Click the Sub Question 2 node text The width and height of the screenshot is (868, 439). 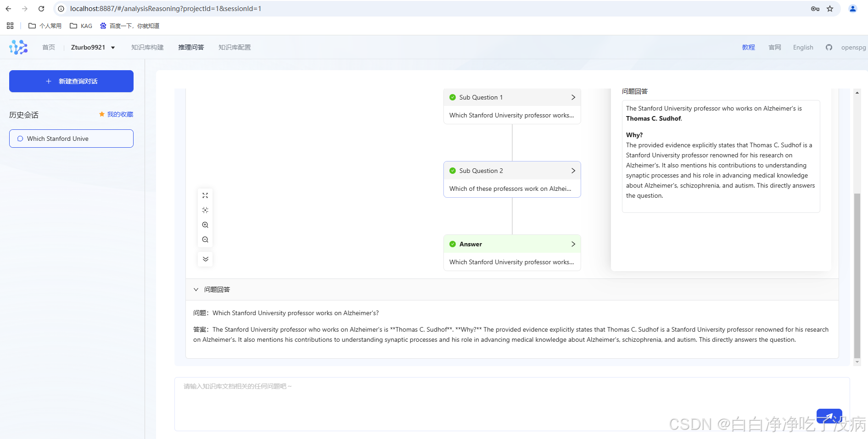coord(510,189)
